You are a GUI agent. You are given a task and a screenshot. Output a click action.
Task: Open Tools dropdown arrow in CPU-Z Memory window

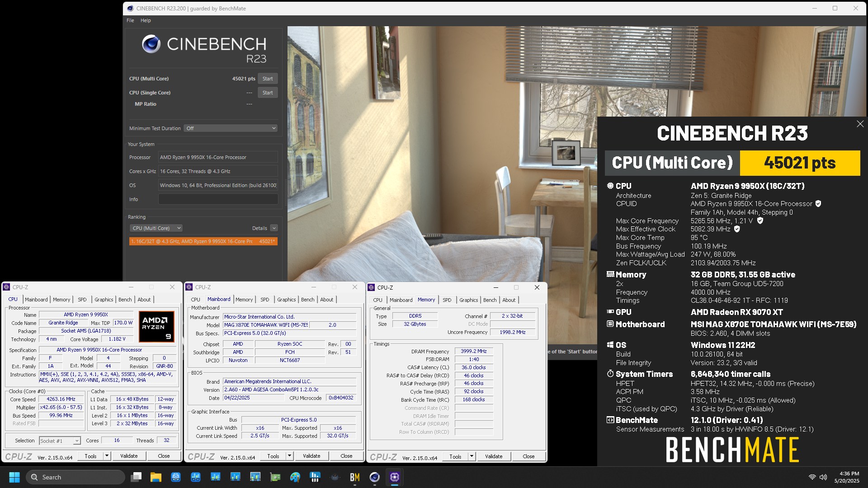point(472,456)
